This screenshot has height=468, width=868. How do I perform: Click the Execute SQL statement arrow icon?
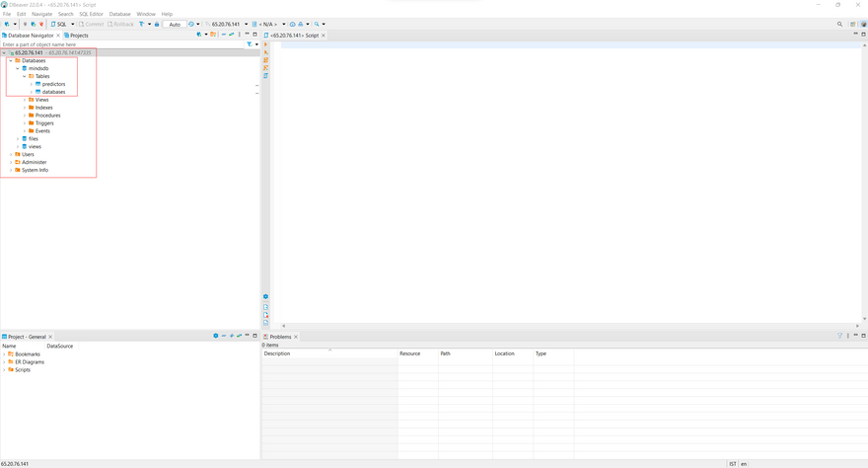point(265,44)
